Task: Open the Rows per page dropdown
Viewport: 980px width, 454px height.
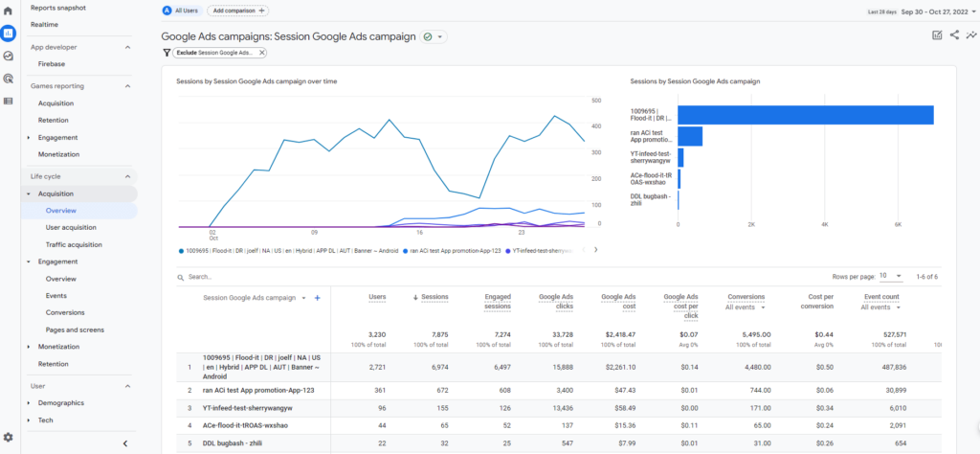Action: point(891,276)
